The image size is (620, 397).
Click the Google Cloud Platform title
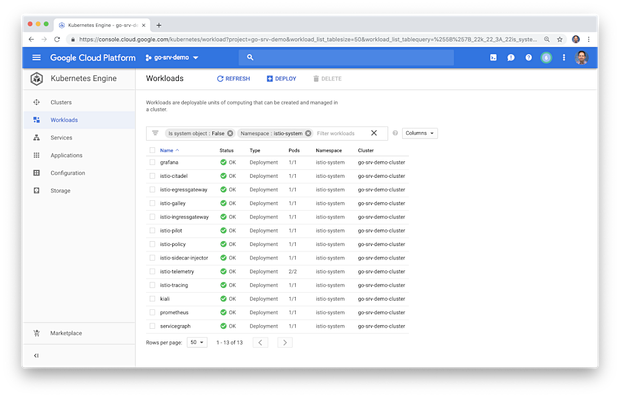coord(93,58)
